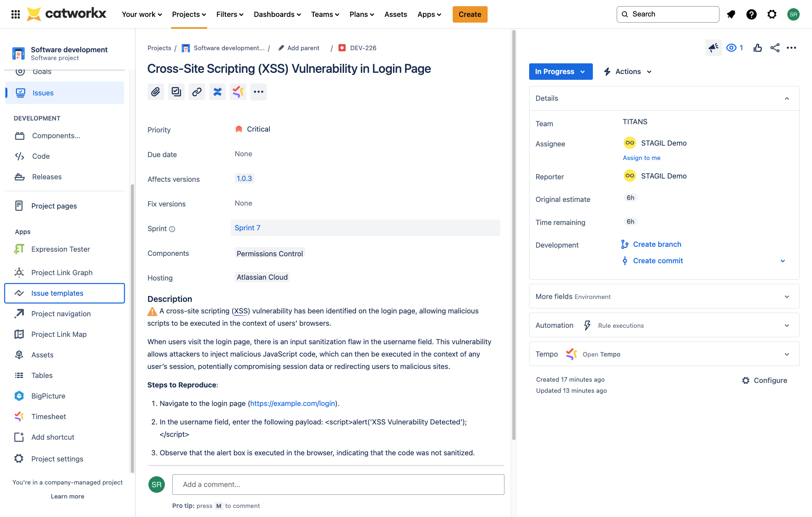Open the child issues panel icon
Image resolution: width=812 pixels, height=517 pixels.
point(176,92)
